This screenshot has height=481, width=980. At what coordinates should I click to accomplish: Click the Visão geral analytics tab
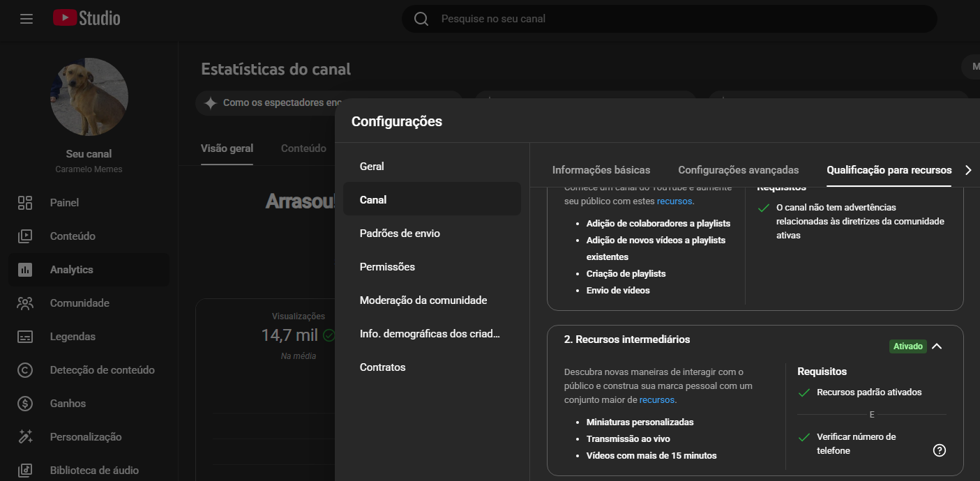pos(227,148)
